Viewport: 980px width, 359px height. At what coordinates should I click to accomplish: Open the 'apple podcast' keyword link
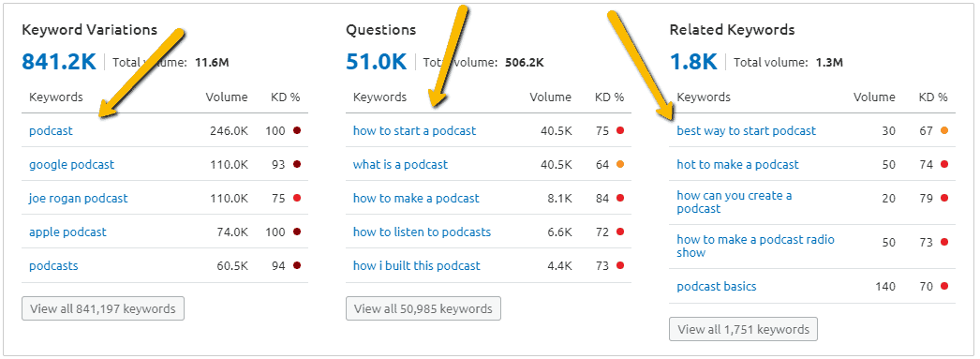pyautogui.click(x=67, y=232)
